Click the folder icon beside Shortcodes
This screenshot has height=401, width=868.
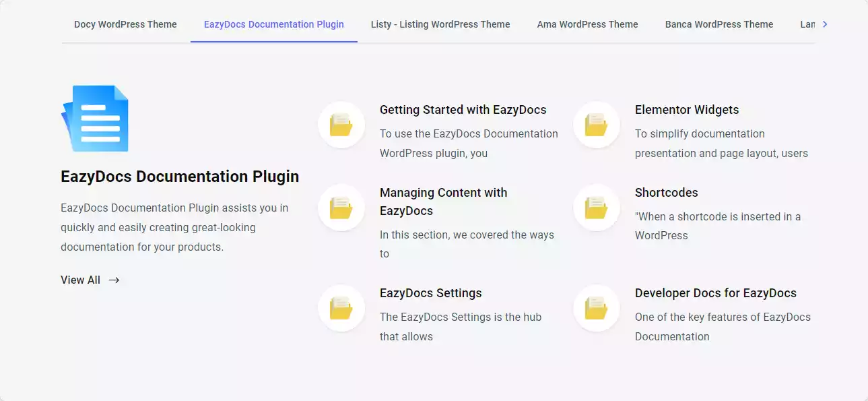pos(596,208)
